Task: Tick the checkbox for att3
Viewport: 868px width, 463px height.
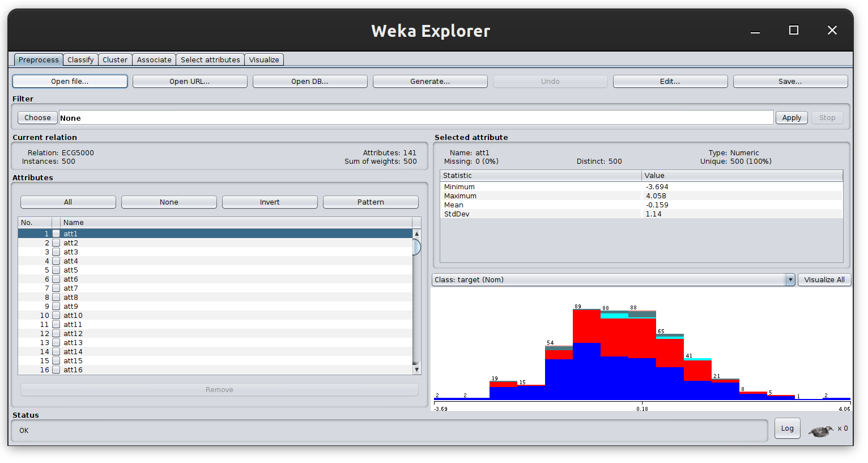Action: [56, 252]
